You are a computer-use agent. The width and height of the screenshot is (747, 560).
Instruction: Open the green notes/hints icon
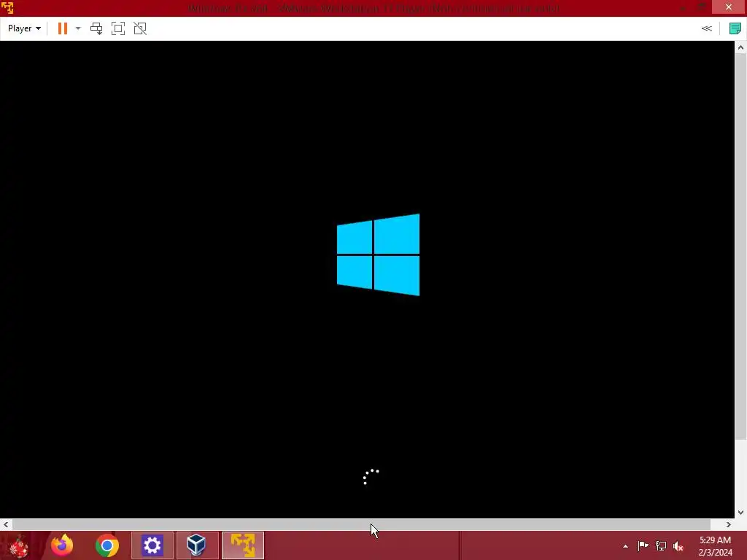pos(735,28)
